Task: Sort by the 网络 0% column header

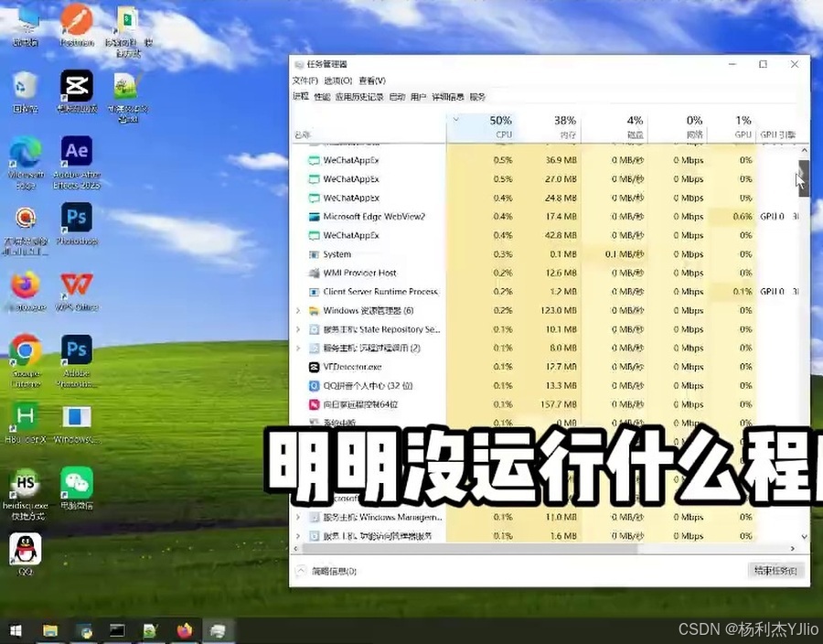Action: coord(678,127)
